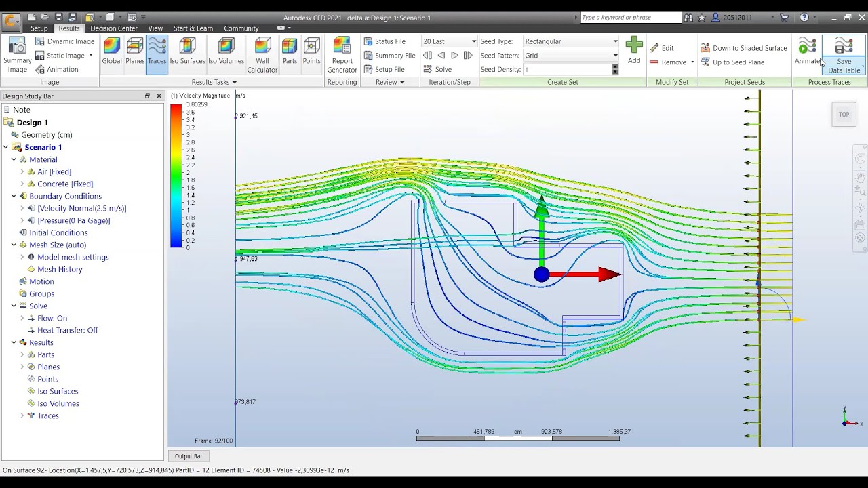Open the Wall Calculator
868x488 pixels.
[262, 56]
